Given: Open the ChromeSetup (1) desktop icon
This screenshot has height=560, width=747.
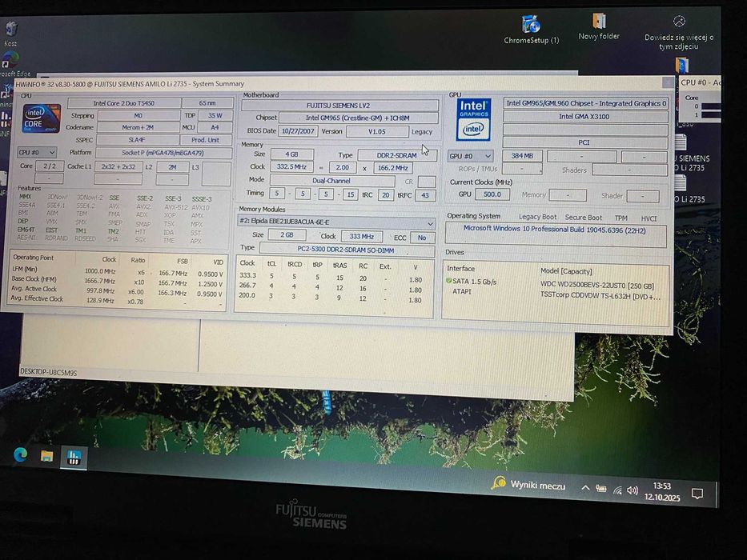Looking at the screenshot, I should point(531,29).
